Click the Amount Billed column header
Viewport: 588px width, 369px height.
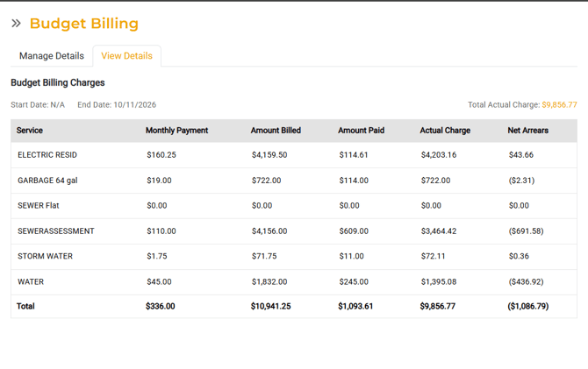tap(276, 131)
